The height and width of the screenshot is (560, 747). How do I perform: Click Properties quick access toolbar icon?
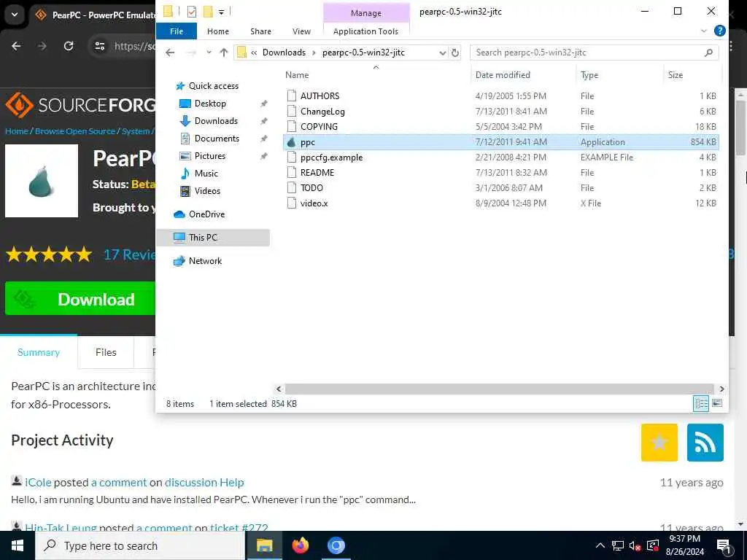click(192, 12)
